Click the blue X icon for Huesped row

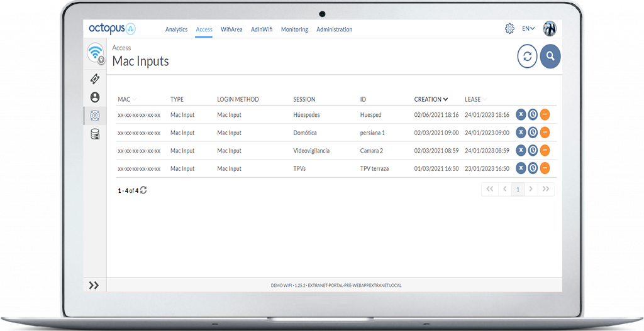point(521,114)
